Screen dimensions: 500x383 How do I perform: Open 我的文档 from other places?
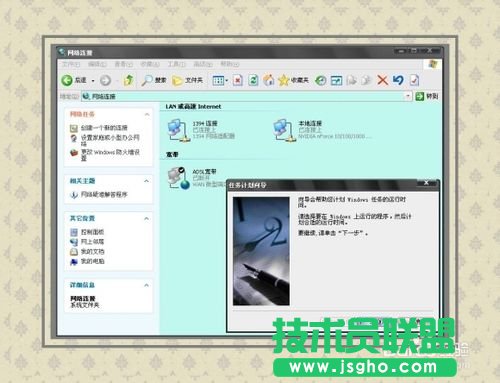point(92,251)
